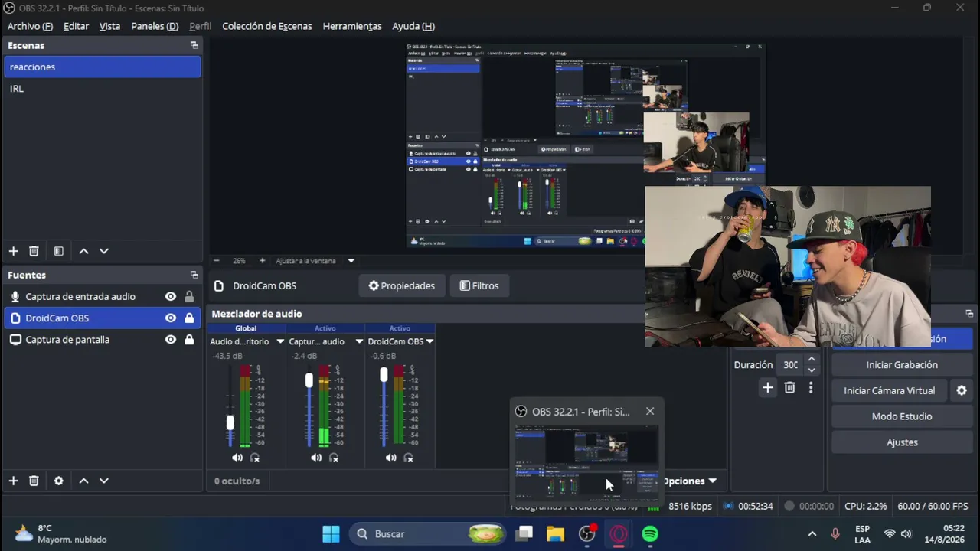Open the Paneles menu
This screenshot has height=551, width=980.
pyautogui.click(x=155, y=26)
